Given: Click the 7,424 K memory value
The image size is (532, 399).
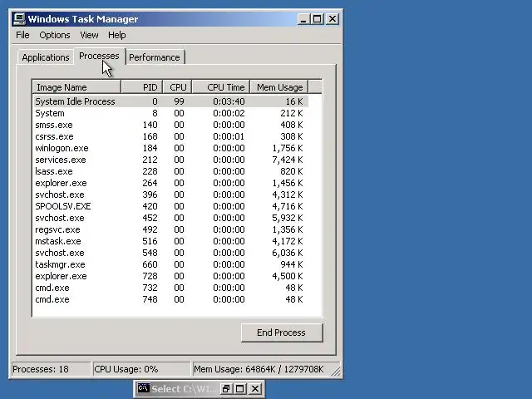Looking at the screenshot, I should point(288,160).
